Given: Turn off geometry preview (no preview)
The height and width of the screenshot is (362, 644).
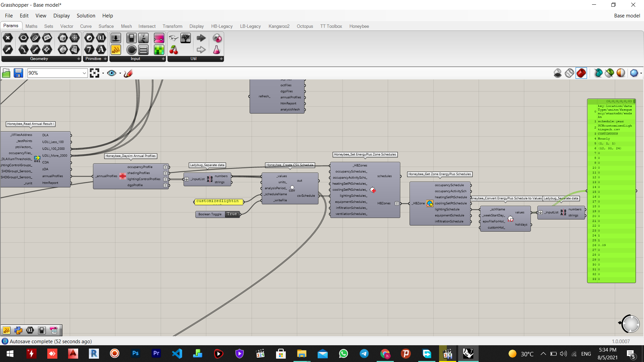Looking at the screenshot, I should pyautogui.click(x=557, y=73).
